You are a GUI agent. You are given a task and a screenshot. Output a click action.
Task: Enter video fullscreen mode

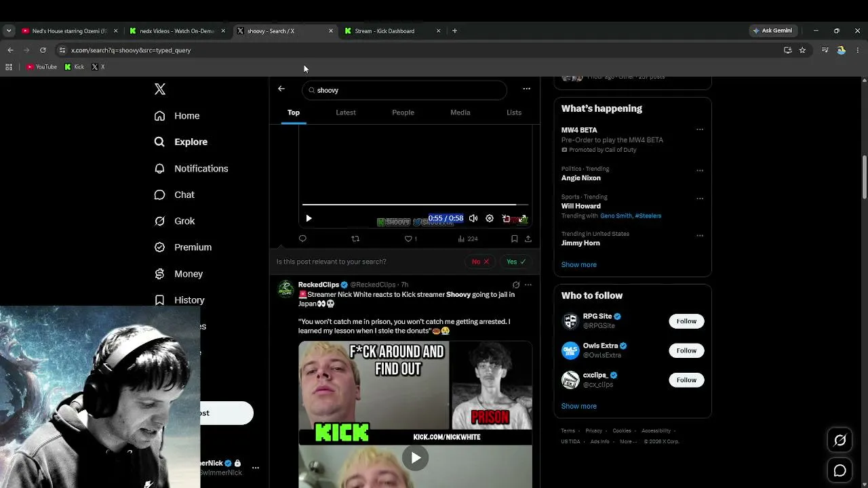coord(522,218)
